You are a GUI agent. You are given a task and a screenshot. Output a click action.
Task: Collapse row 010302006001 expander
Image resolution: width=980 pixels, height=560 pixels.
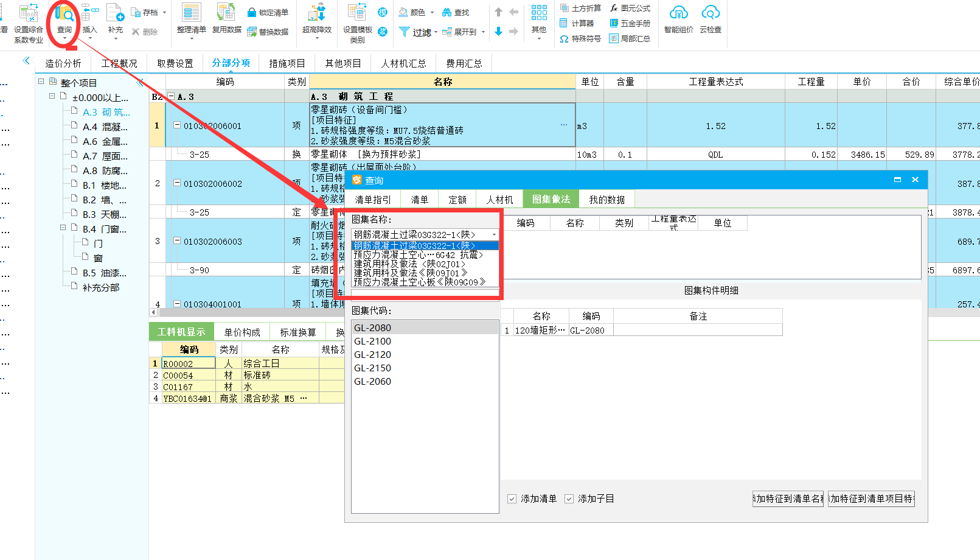click(177, 125)
